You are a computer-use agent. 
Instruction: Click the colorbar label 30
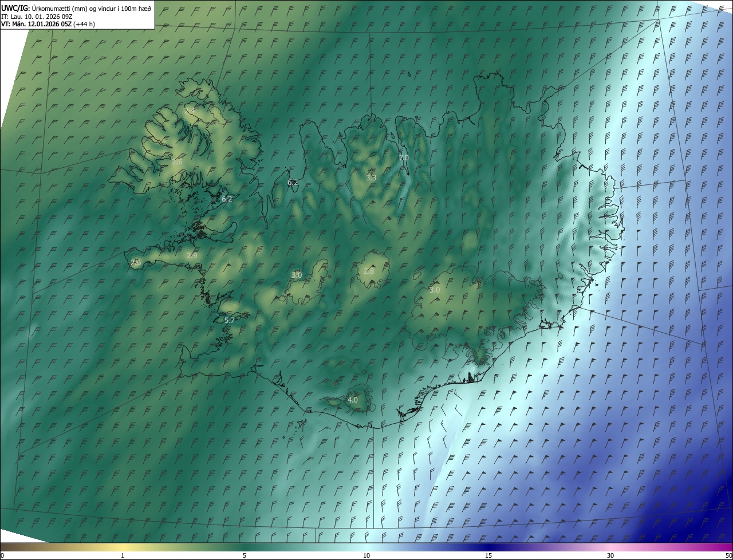(x=610, y=555)
